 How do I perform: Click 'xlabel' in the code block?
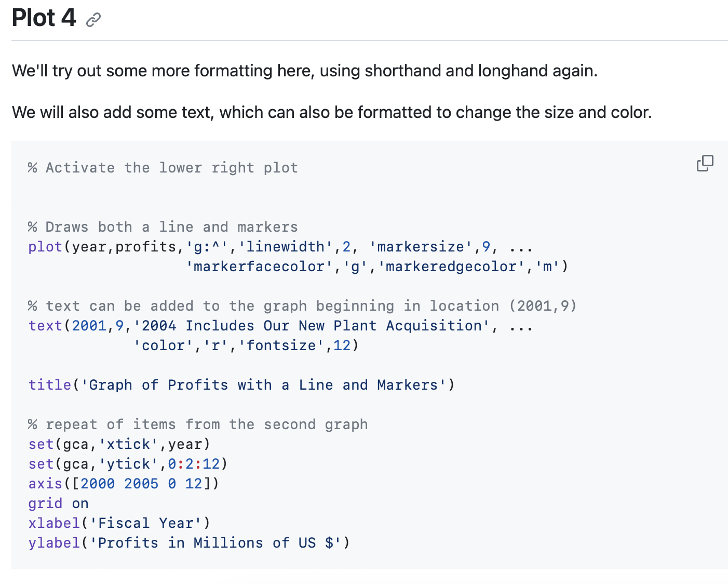tap(54, 523)
